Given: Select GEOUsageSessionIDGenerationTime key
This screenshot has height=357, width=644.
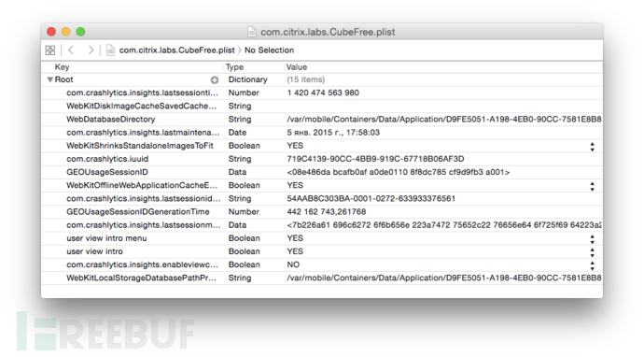Looking at the screenshot, I should point(138,212).
